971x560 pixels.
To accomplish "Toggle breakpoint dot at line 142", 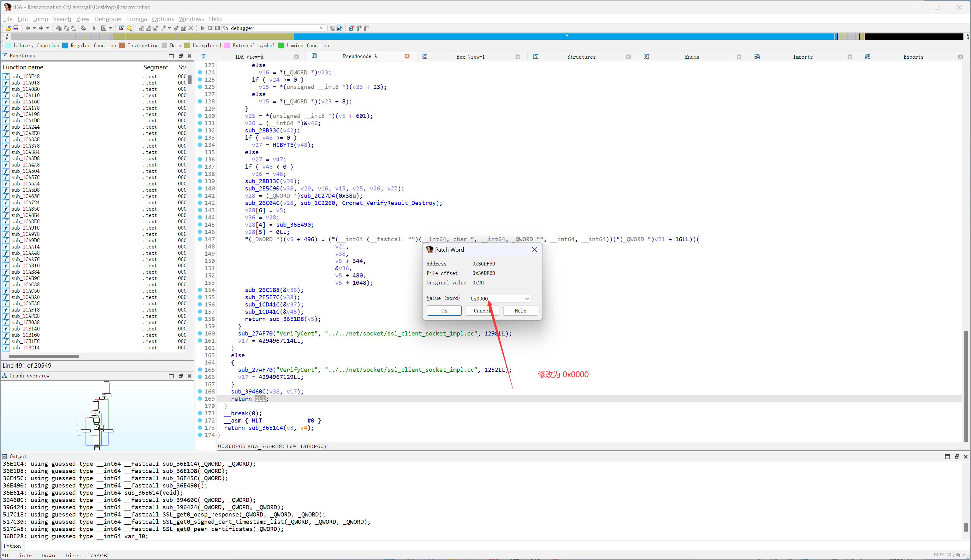I will pos(200,203).
